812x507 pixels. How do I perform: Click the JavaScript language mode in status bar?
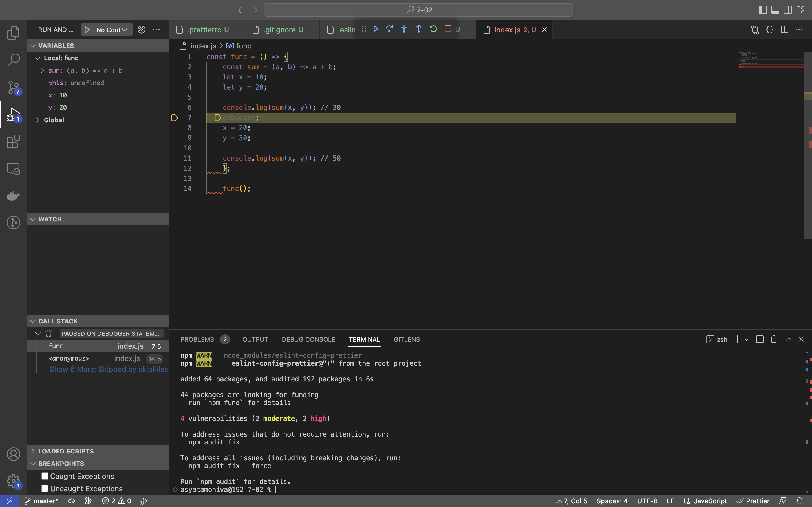point(710,501)
